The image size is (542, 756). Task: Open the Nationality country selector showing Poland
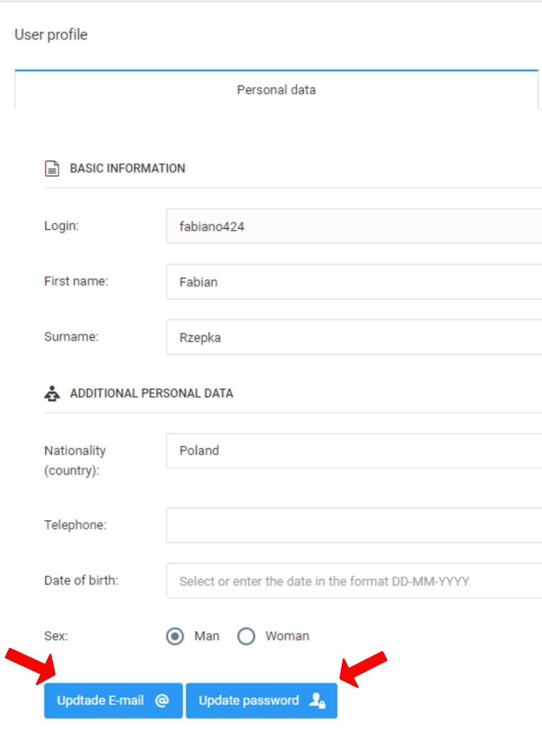tap(354, 451)
